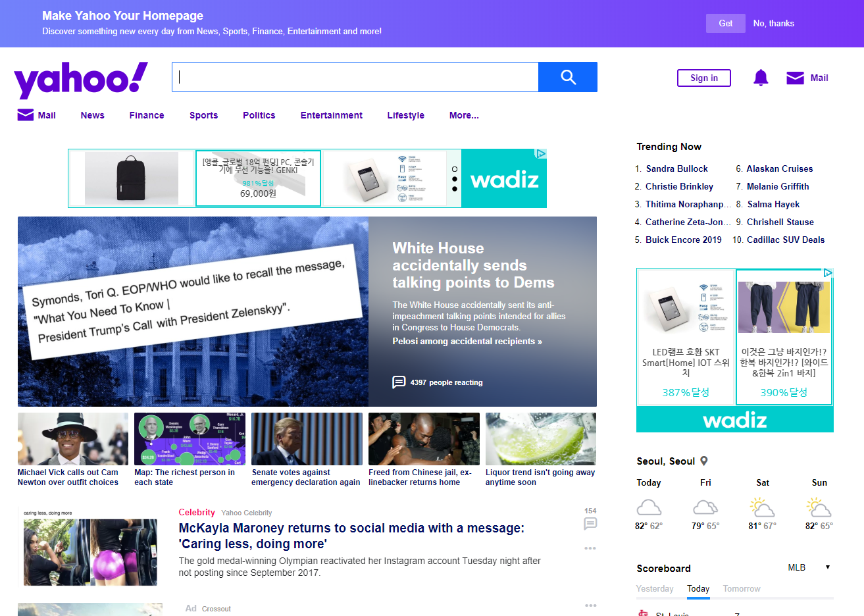
Task: Click the location pin icon next to Seoul
Action: click(x=704, y=461)
